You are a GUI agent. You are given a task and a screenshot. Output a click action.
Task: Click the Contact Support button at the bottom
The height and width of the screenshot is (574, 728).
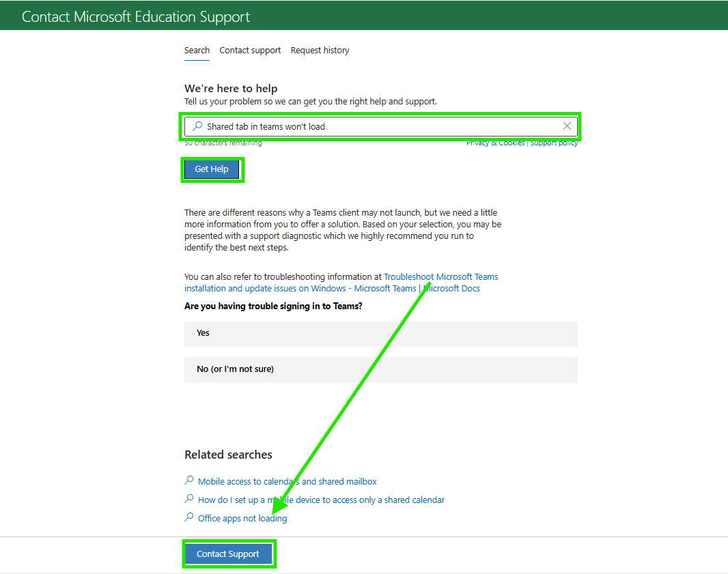click(x=228, y=554)
